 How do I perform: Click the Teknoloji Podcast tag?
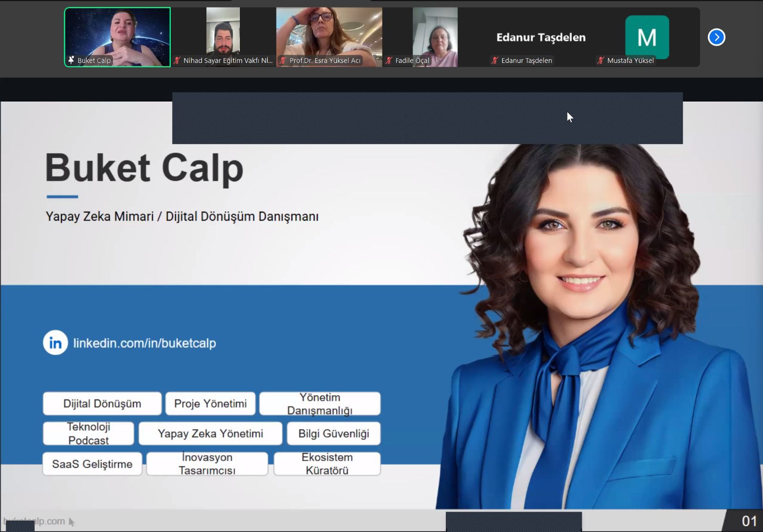88,433
